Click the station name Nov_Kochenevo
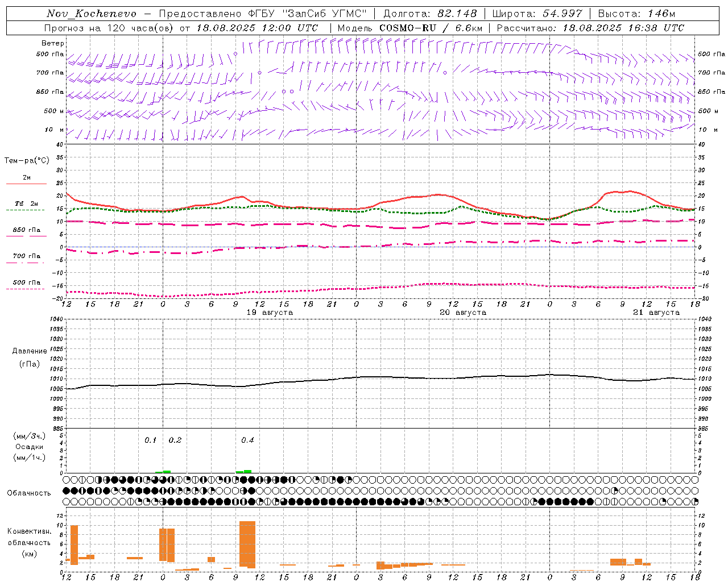728x582 pixels. point(92,14)
